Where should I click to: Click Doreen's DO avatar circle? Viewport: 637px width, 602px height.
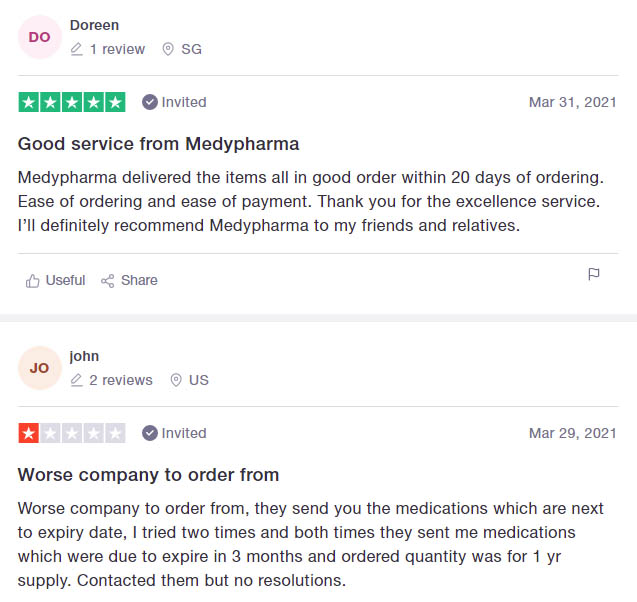tap(39, 37)
